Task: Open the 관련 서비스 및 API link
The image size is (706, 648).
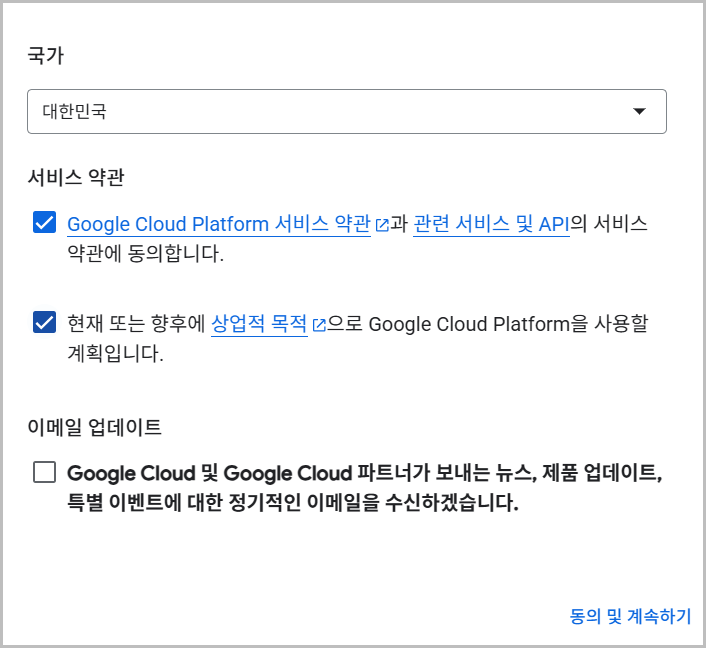Action: click(x=491, y=224)
